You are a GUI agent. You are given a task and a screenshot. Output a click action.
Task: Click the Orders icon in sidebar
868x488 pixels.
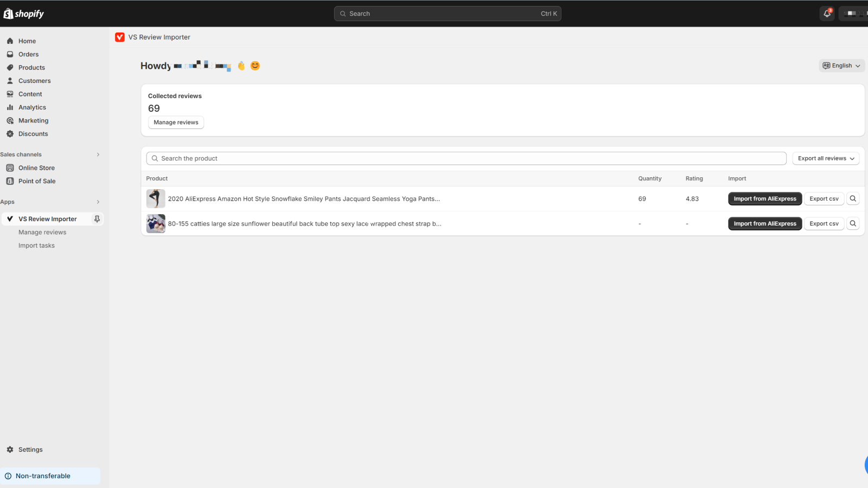(x=10, y=54)
